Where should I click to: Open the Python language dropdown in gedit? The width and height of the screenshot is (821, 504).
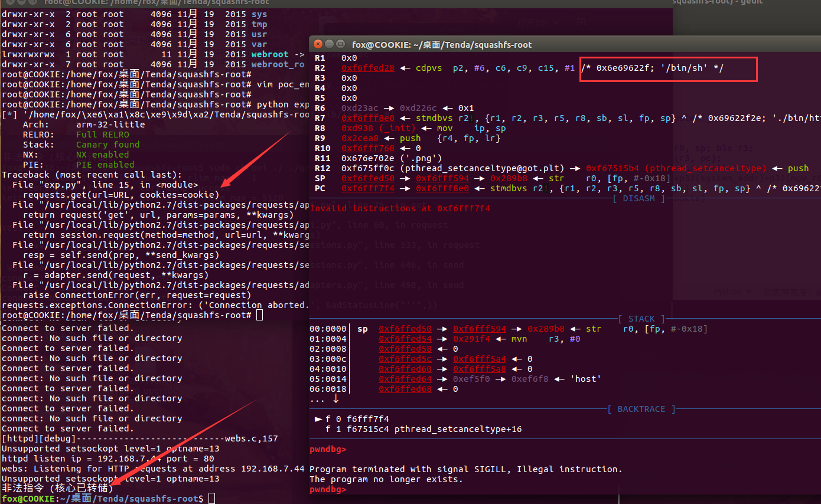(731, 292)
